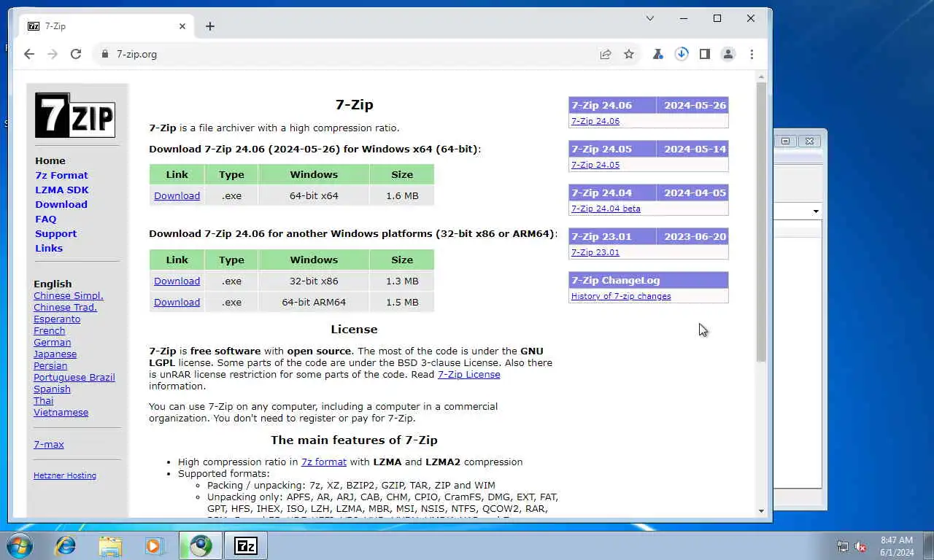Switch language to Thai
The width and height of the screenshot is (934, 560).
[43, 400]
